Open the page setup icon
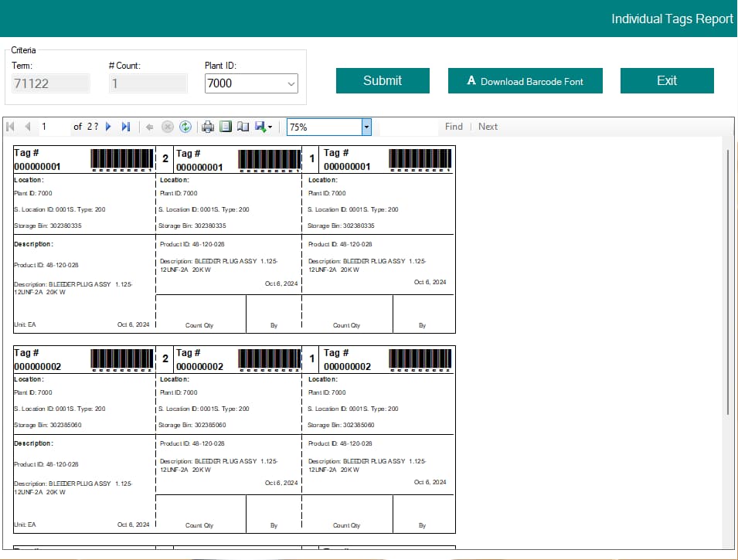738x560 pixels. [243, 127]
